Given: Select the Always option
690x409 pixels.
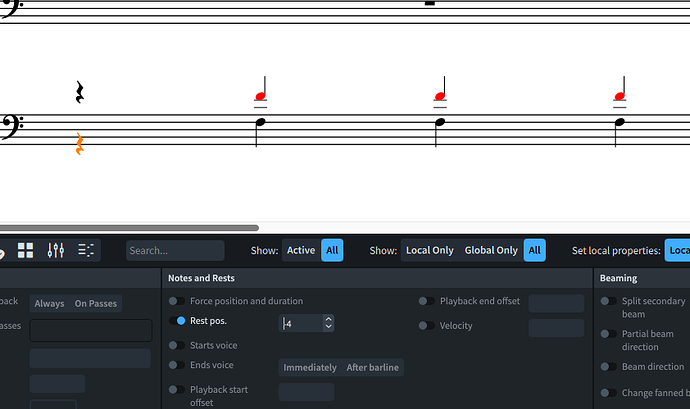Looking at the screenshot, I should pyautogui.click(x=49, y=303).
